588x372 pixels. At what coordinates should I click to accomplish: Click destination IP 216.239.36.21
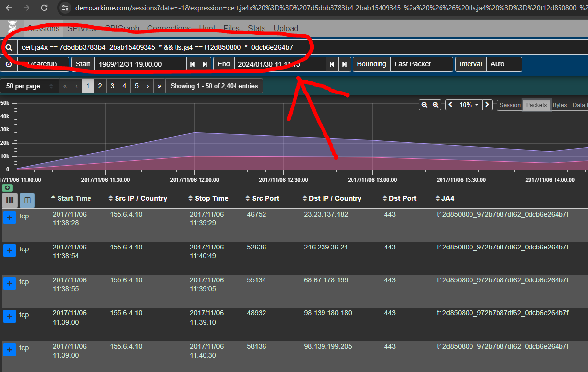(x=326, y=247)
